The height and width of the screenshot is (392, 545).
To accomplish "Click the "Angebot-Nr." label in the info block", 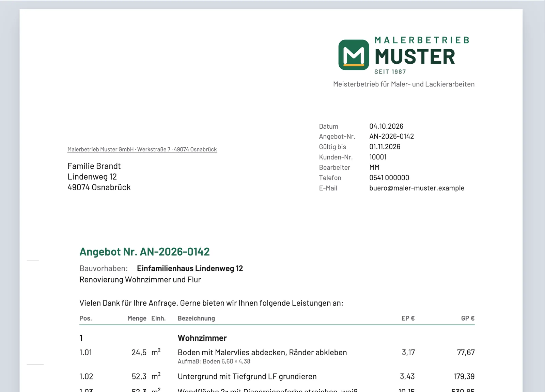I will click(x=337, y=136).
